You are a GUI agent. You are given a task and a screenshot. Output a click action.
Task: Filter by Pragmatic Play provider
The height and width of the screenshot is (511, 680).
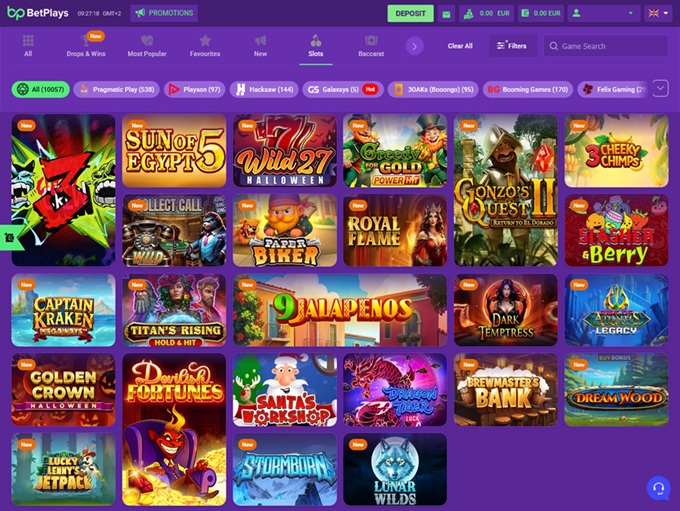pyautogui.click(x=115, y=89)
